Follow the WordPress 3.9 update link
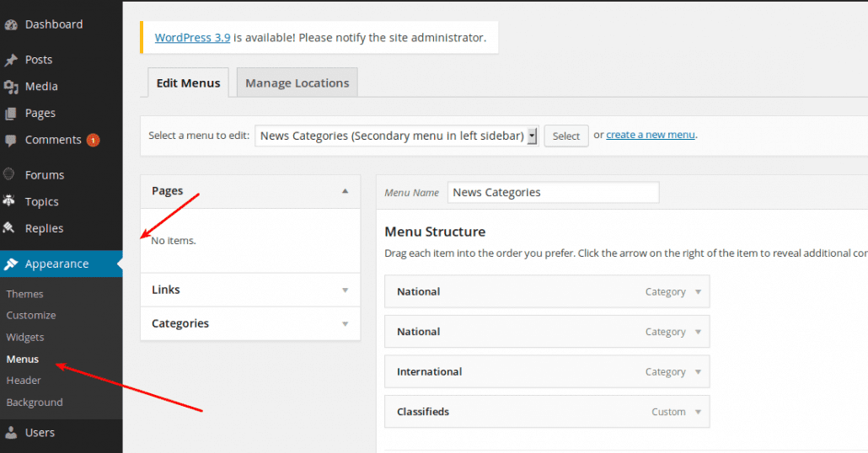 pyautogui.click(x=193, y=38)
